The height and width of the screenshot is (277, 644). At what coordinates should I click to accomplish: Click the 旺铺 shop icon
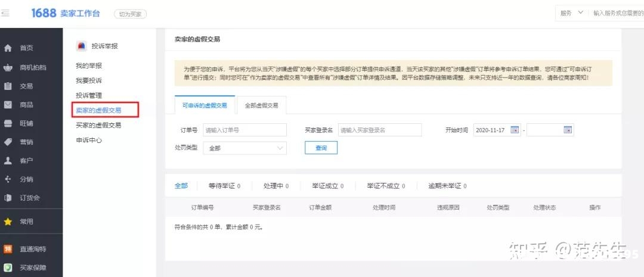click(x=8, y=123)
